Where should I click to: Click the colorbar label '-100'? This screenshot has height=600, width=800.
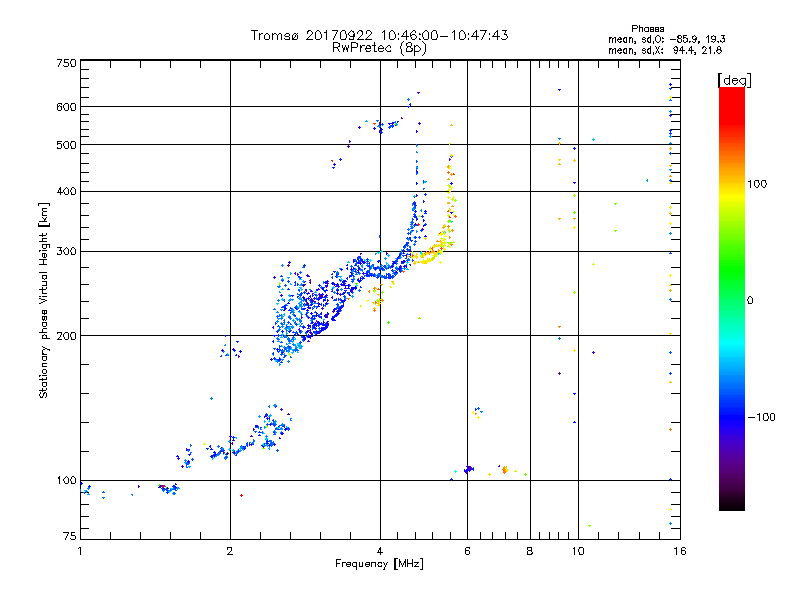761,417
